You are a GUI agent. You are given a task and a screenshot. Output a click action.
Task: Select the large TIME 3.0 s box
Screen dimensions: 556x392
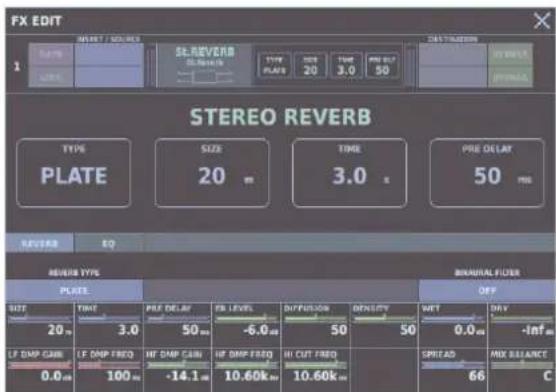pyautogui.click(x=349, y=173)
